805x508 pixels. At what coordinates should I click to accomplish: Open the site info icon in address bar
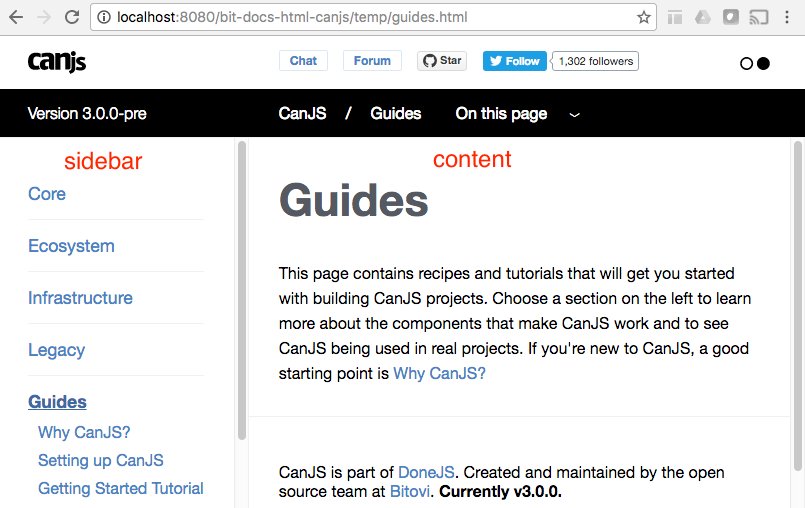pos(104,17)
